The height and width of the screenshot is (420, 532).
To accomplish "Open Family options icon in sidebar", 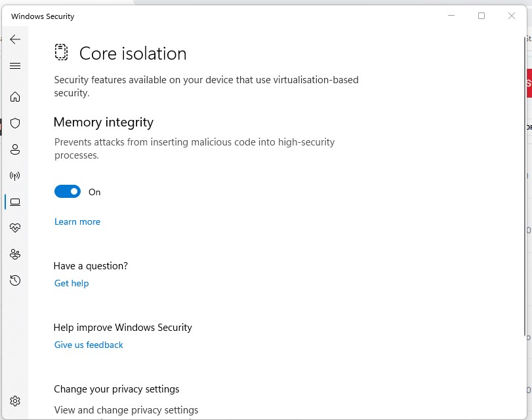I will coord(15,254).
